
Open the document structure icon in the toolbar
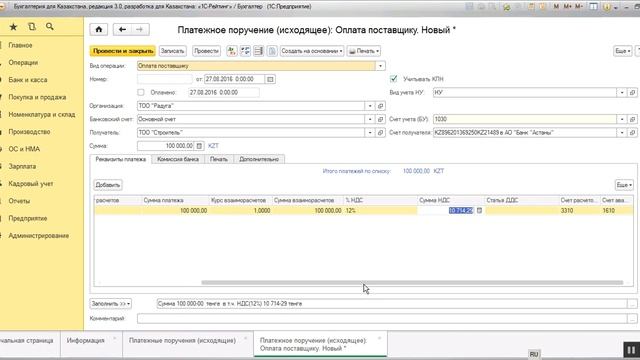245,51
